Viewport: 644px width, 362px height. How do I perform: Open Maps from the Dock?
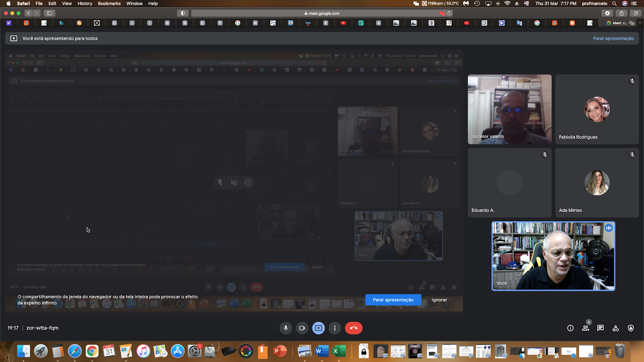click(160, 351)
